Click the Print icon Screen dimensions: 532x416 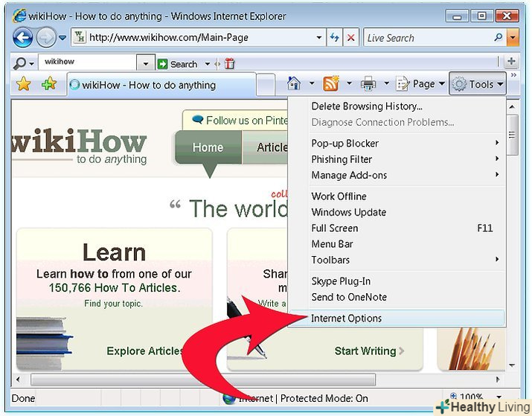(x=368, y=83)
